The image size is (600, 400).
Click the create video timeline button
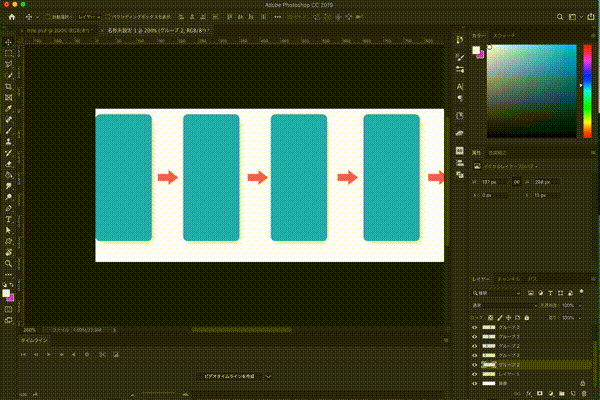pos(229,376)
